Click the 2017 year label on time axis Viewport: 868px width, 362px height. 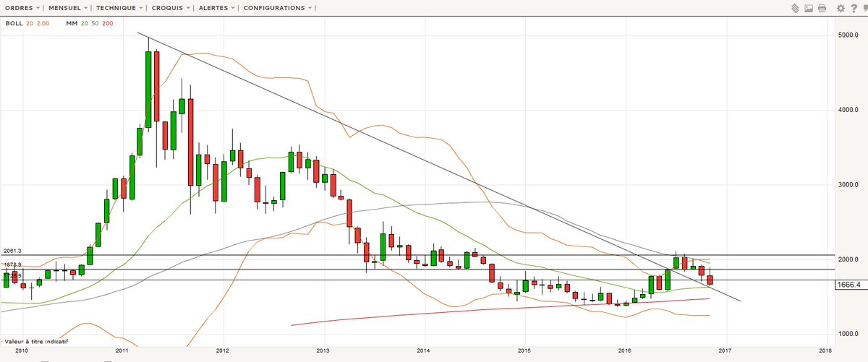[x=726, y=350]
